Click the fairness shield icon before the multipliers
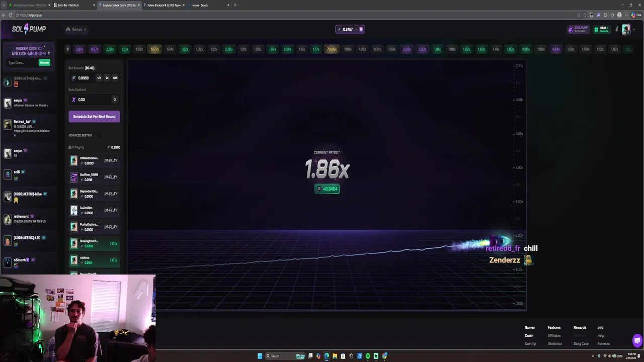 (67, 49)
